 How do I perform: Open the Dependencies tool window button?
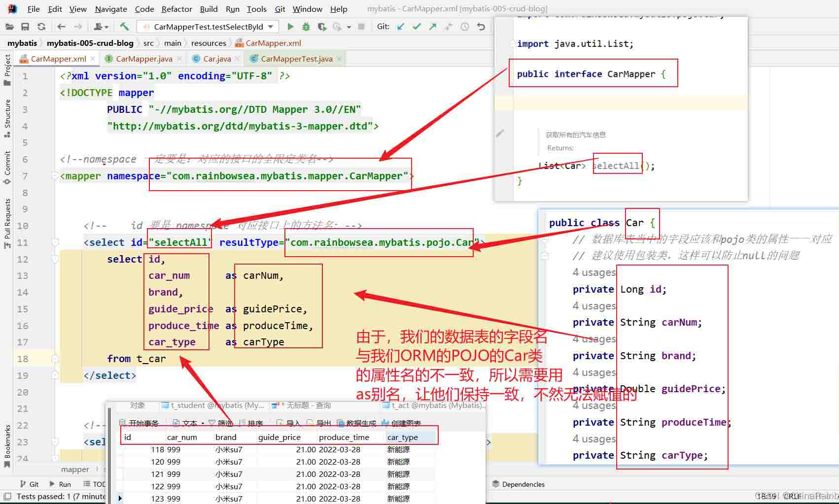(x=518, y=484)
